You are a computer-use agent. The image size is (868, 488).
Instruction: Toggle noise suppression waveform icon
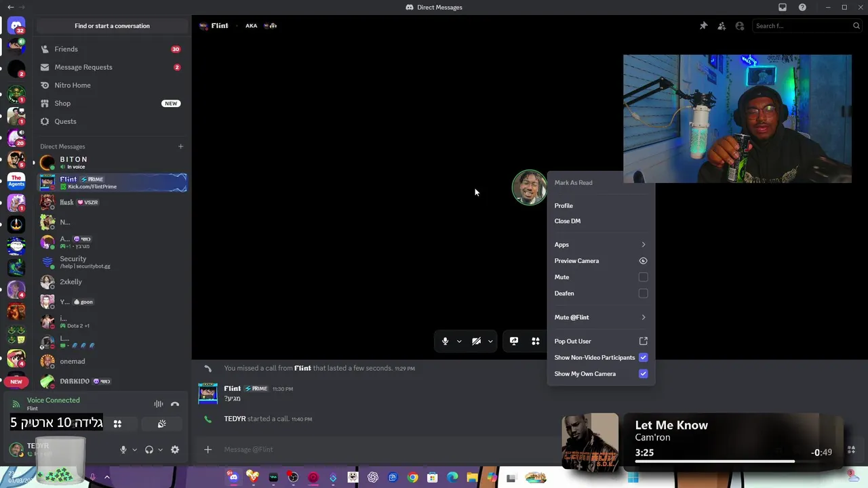coord(158,404)
